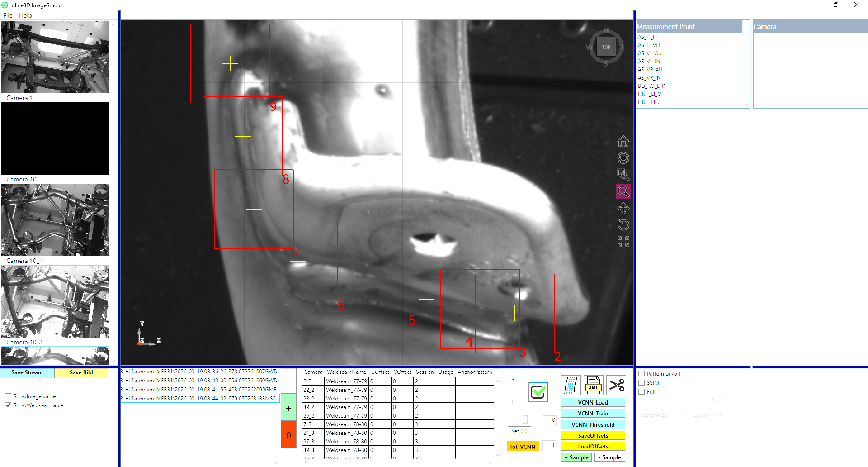Viewport: 868px width, 467px height.
Task: Click the Save Stream button
Action: pyautogui.click(x=27, y=372)
